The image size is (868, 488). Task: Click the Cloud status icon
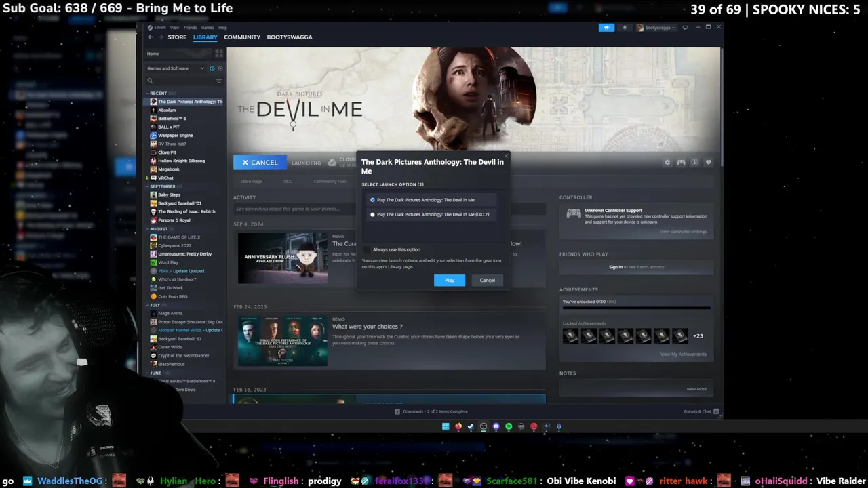(332, 163)
